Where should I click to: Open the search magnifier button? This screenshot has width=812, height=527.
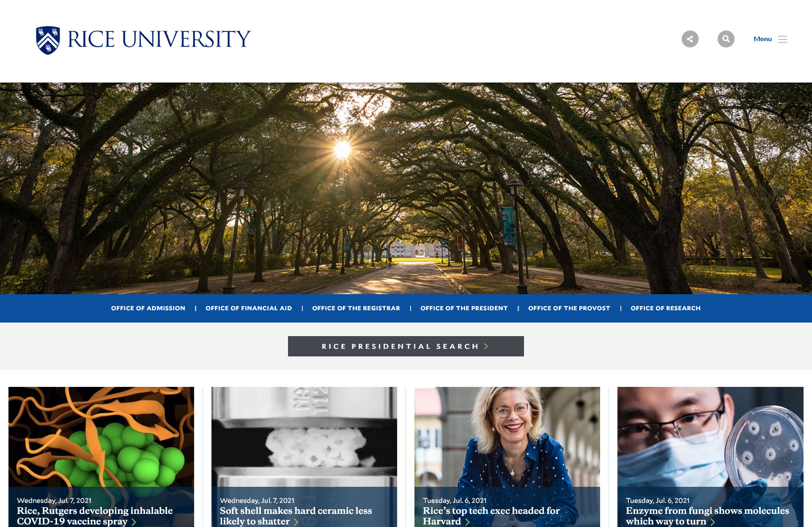(726, 39)
